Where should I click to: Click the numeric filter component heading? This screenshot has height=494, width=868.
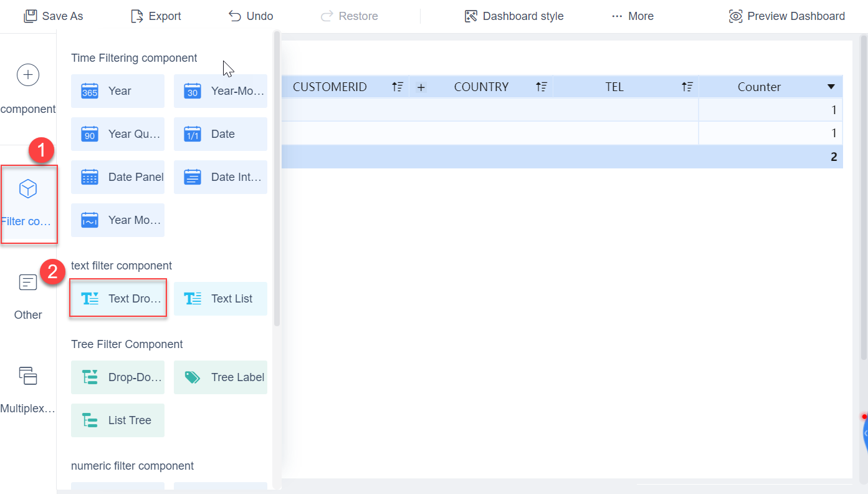click(x=132, y=466)
